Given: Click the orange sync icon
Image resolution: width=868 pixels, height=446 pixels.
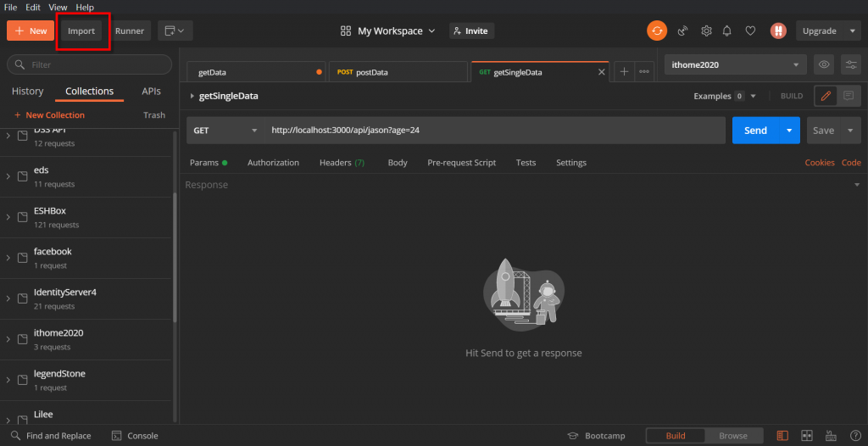Looking at the screenshot, I should [x=657, y=31].
